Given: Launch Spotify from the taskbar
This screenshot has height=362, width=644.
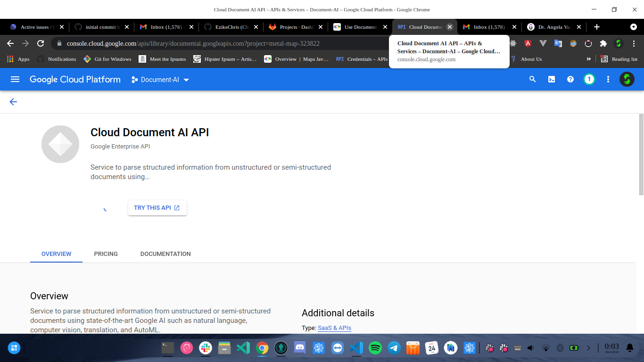Looking at the screenshot, I should point(375,348).
